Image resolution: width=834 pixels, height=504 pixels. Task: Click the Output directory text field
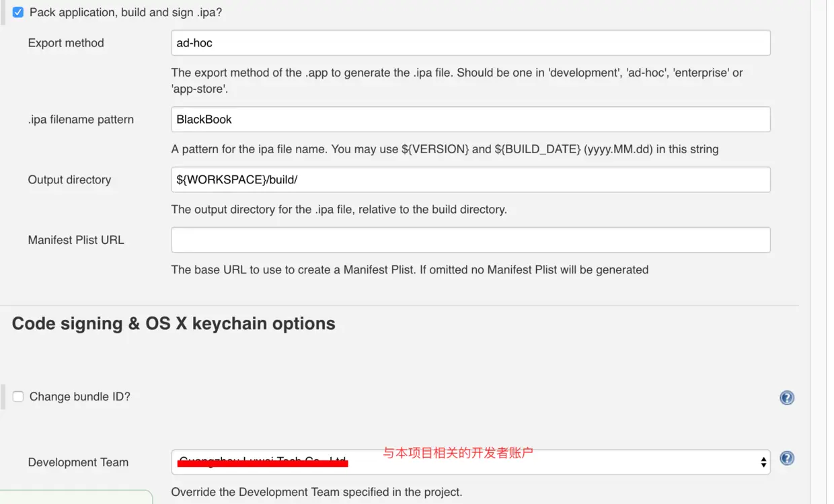tap(471, 180)
